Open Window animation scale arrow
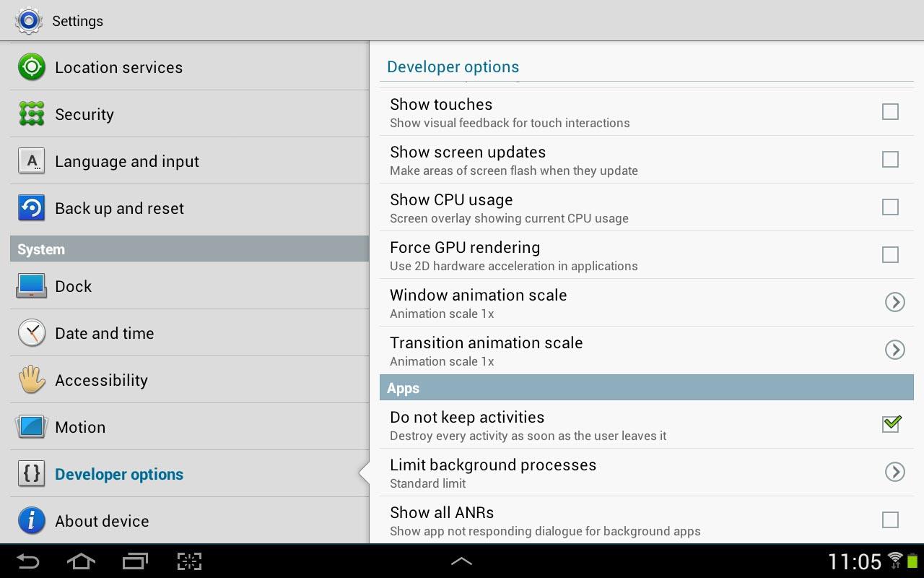This screenshot has height=578, width=924. [x=894, y=302]
